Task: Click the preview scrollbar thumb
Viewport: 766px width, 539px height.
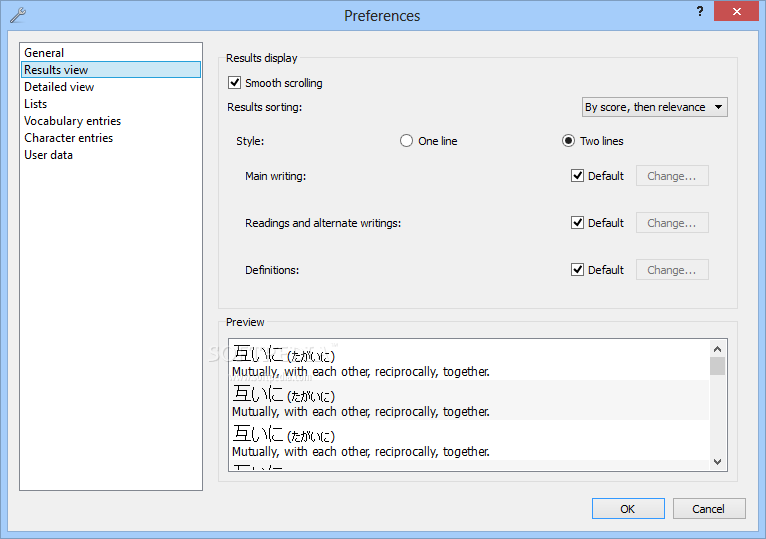Action: pyautogui.click(x=717, y=366)
